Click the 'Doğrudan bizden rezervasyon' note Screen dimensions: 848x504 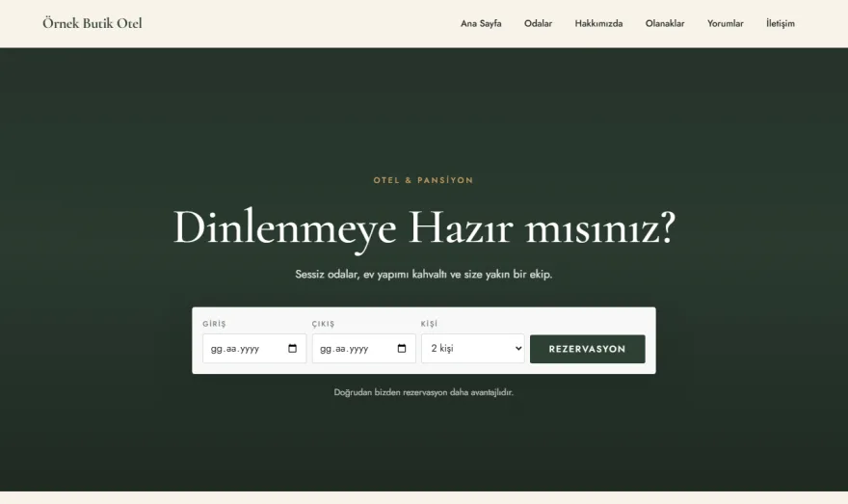point(423,392)
